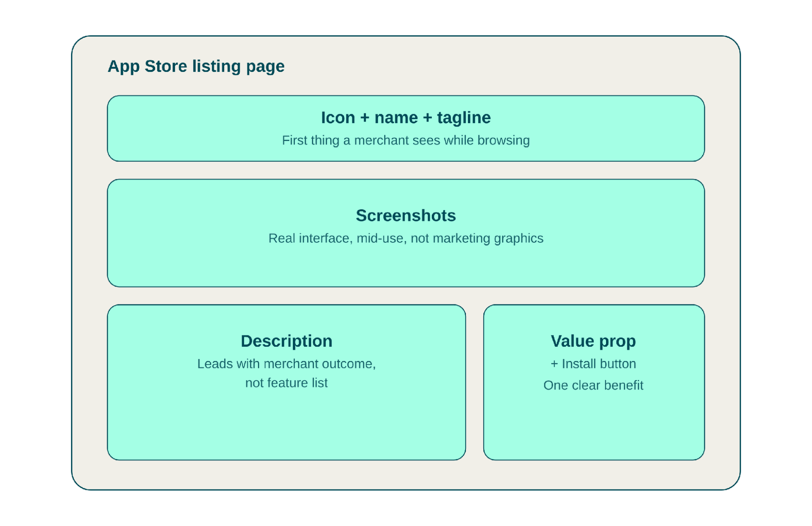Select the 'Screenshots' heading
This screenshot has height=526, width=812.
point(406,215)
